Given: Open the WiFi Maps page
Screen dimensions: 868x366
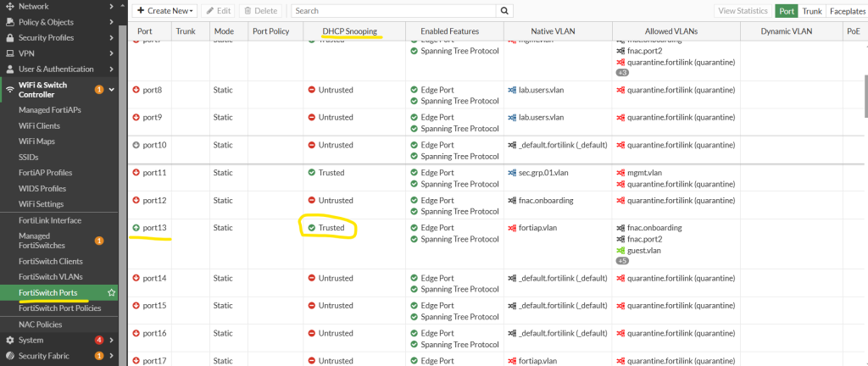Looking at the screenshot, I should pyautogui.click(x=38, y=141).
